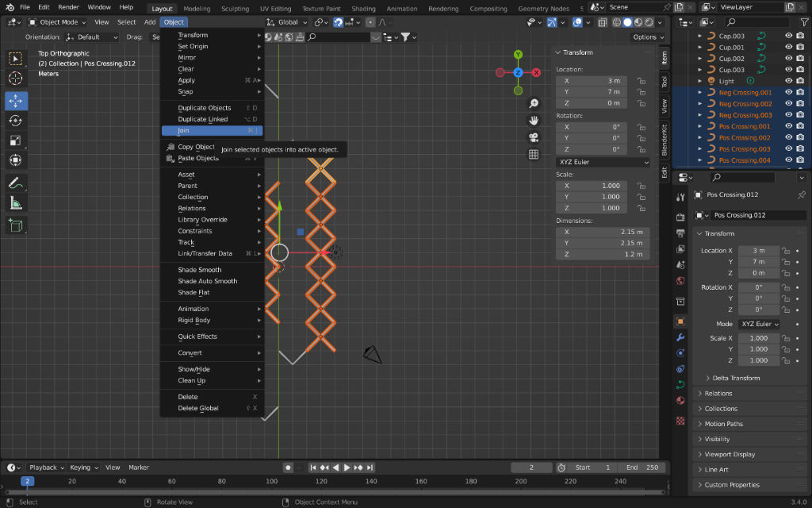
Task: Click frame 100 on the timeline ruler
Action: [271, 481]
